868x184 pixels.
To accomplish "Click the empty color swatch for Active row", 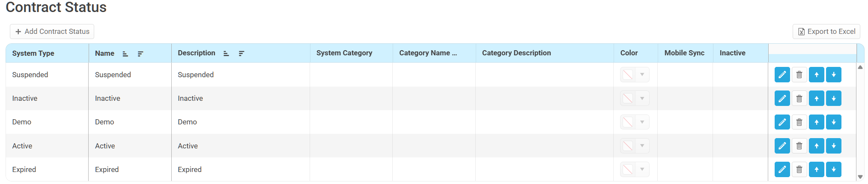I will tap(628, 146).
